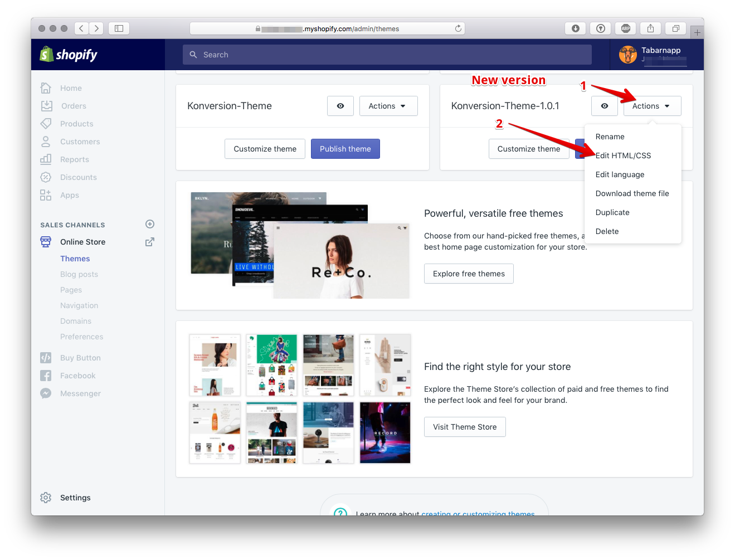Preview Konversion-Theme-1.0.1 with eye button
735x560 pixels.
tap(605, 106)
